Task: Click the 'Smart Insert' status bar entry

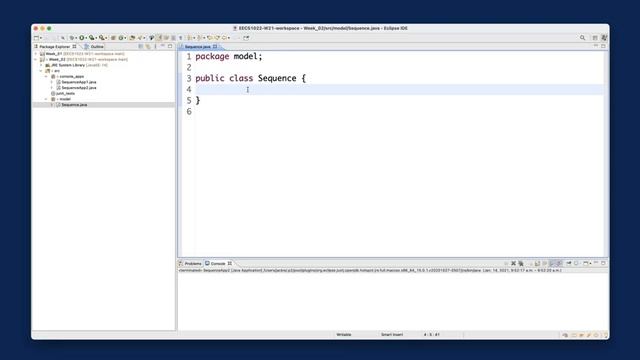Action: coord(392,335)
